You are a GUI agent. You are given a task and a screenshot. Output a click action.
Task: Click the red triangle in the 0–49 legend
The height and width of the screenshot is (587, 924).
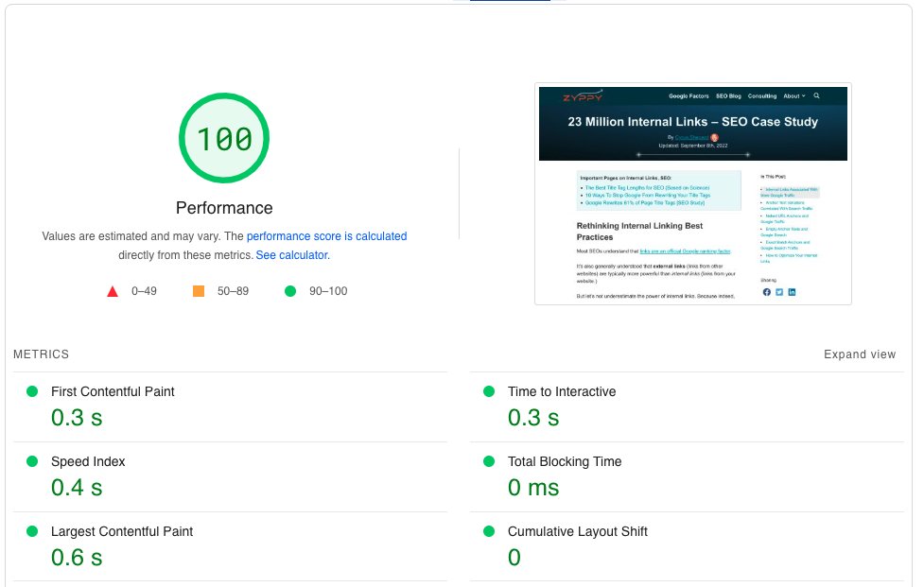(x=112, y=291)
